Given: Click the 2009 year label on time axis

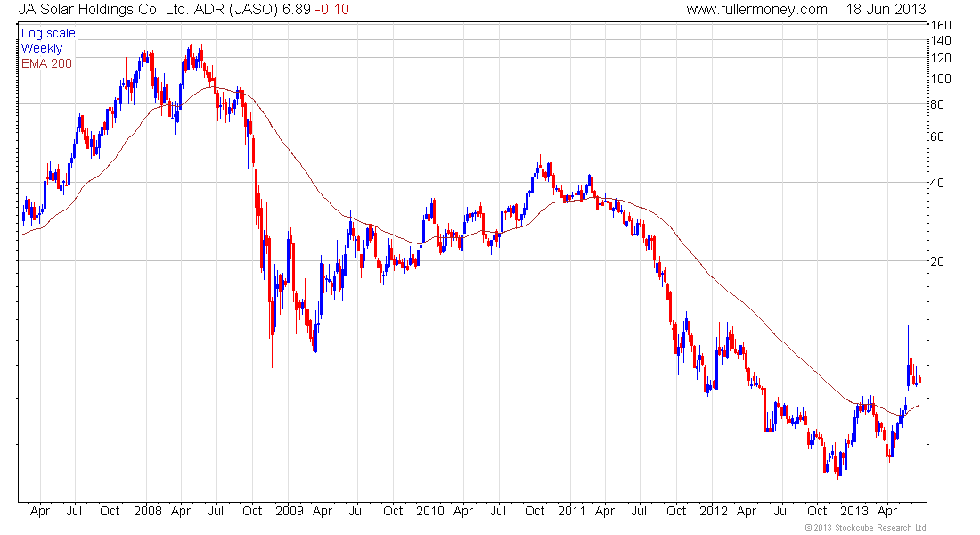Looking at the screenshot, I should tap(290, 511).
